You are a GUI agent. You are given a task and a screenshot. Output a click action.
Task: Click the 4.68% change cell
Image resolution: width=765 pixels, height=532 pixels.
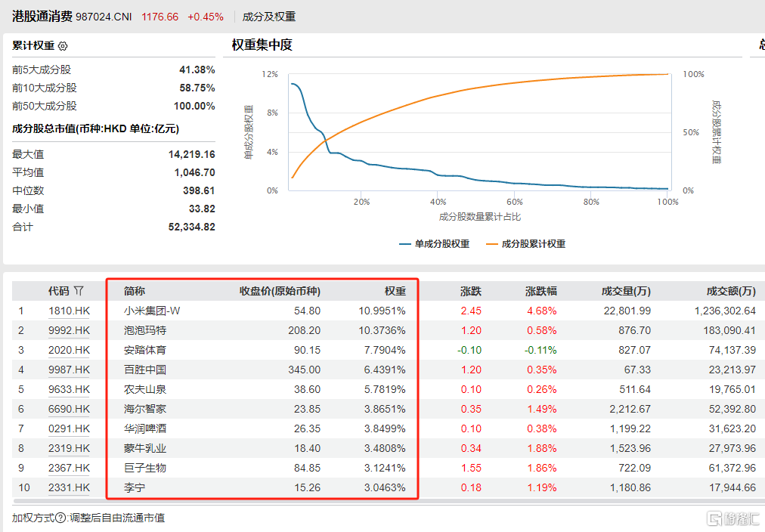[x=542, y=311]
